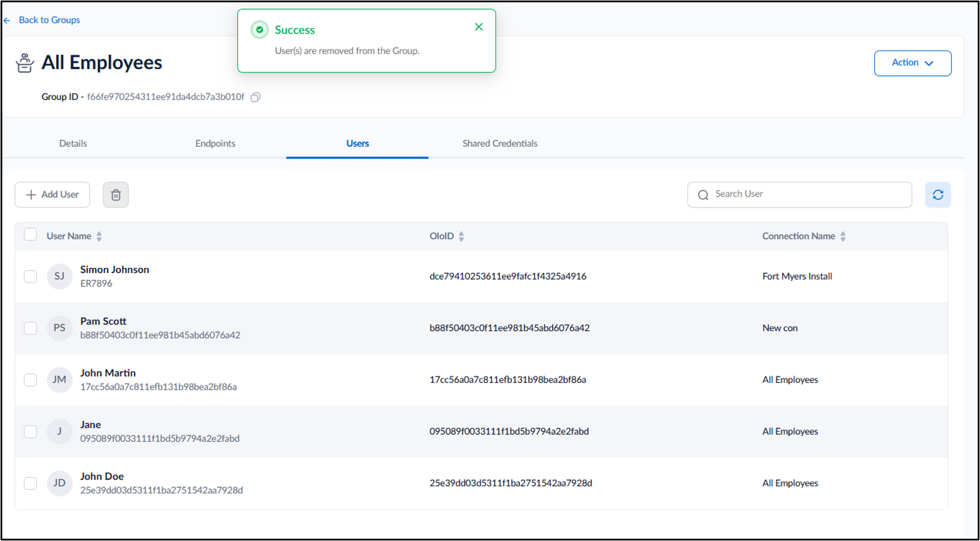Check the Pam Scott row checkbox

click(30, 328)
